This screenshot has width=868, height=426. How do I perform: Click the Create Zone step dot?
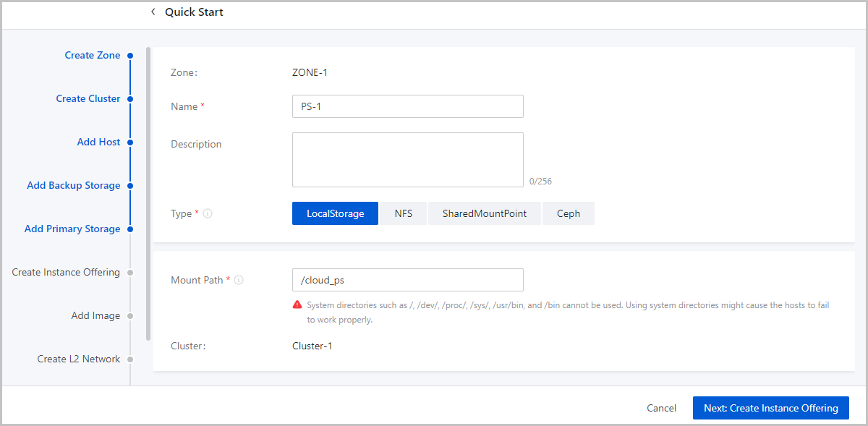point(130,55)
